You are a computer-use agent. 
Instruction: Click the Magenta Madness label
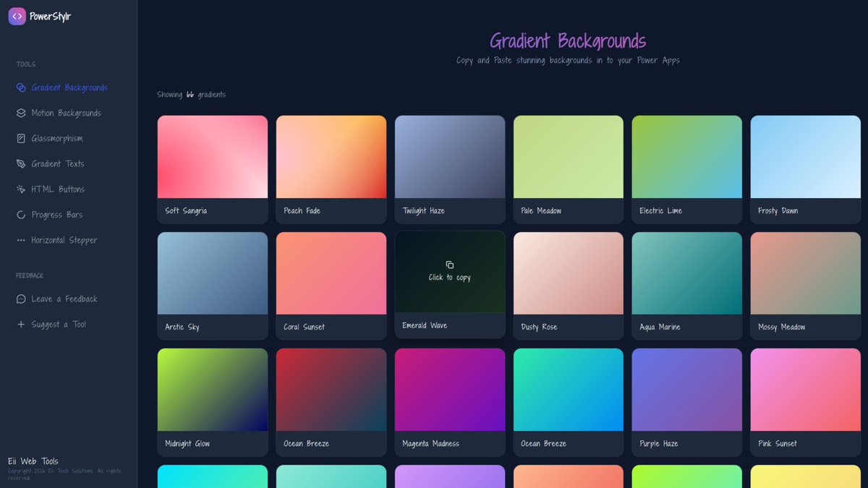click(430, 444)
